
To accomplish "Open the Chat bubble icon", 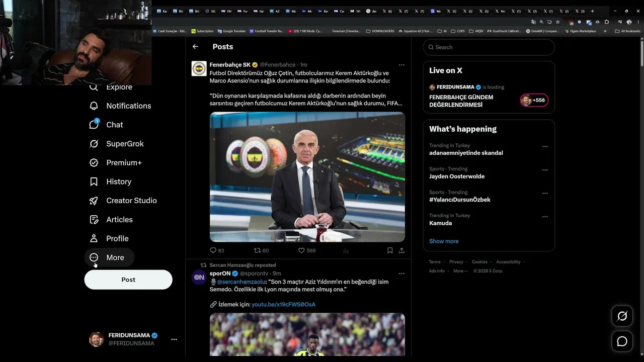I will 94,125.
